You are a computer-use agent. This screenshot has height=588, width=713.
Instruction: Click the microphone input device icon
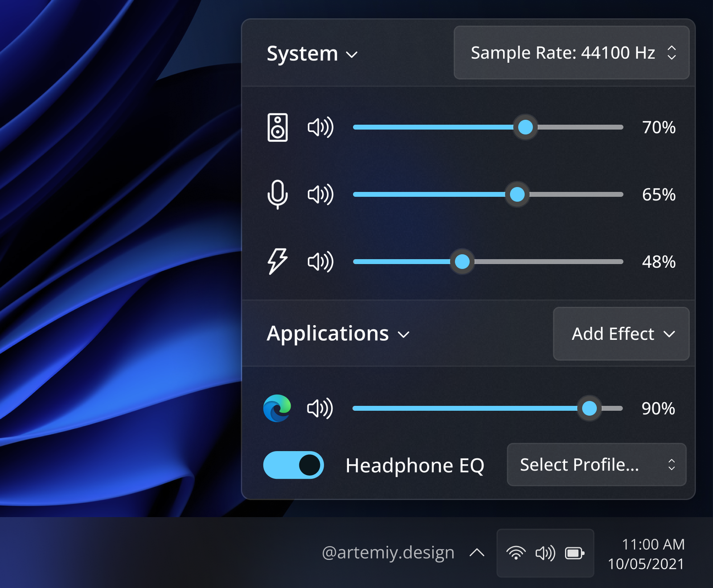[277, 194]
